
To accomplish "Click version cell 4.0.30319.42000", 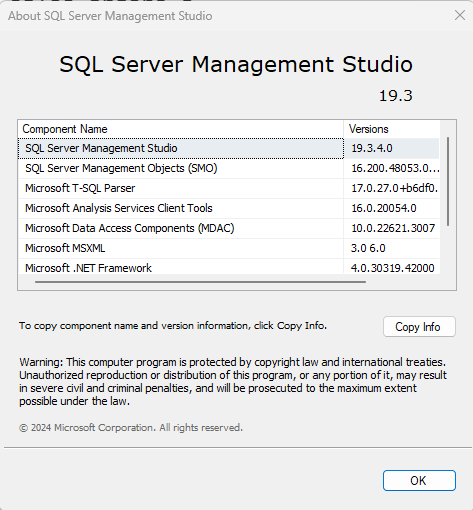I will 392,267.
